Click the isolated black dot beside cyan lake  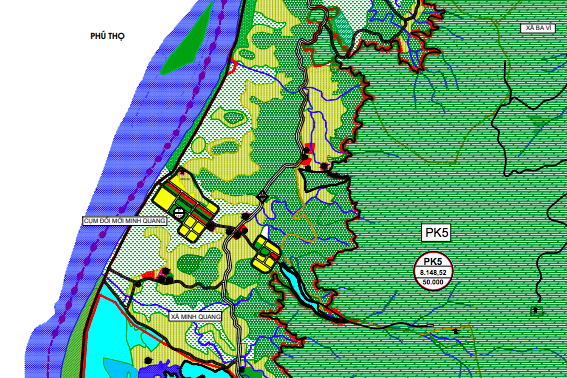(x=148, y=361)
